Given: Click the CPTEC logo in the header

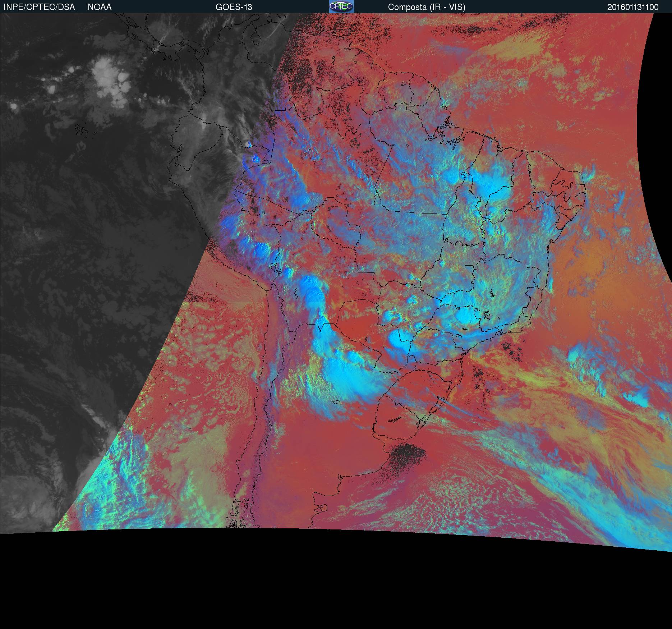Looking at the screenshot, I should (341, 6).
